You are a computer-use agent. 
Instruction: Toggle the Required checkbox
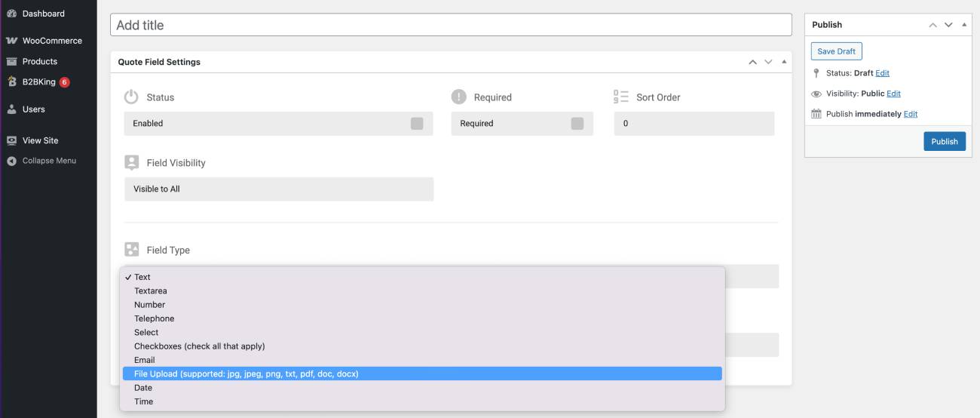[x=577, y=124]
